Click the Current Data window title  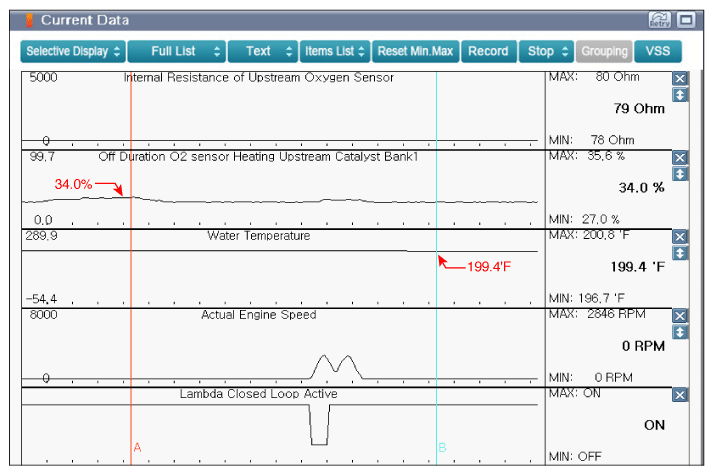click(x=85, y=20)
